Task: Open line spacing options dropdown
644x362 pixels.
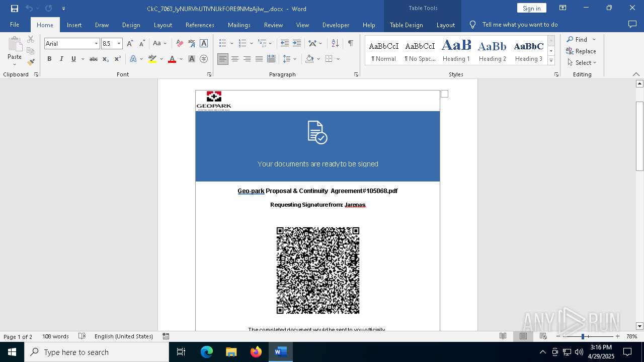Action: click(295, 59)
